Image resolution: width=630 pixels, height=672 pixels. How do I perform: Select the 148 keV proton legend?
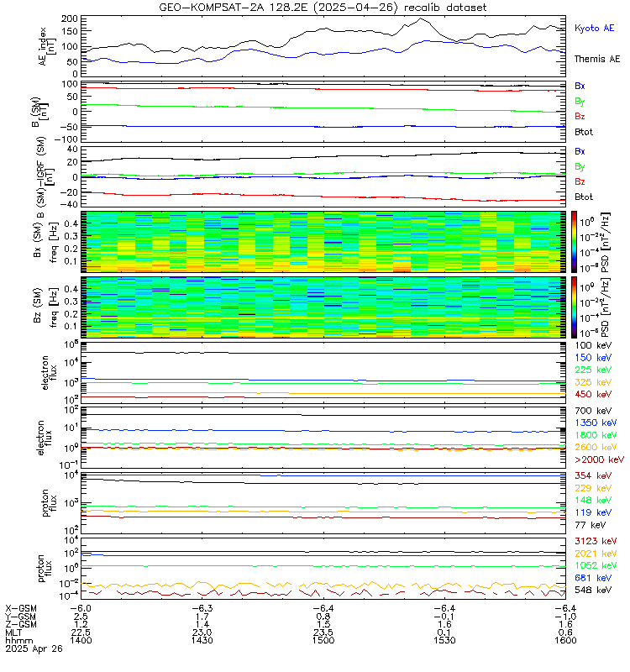593,500
